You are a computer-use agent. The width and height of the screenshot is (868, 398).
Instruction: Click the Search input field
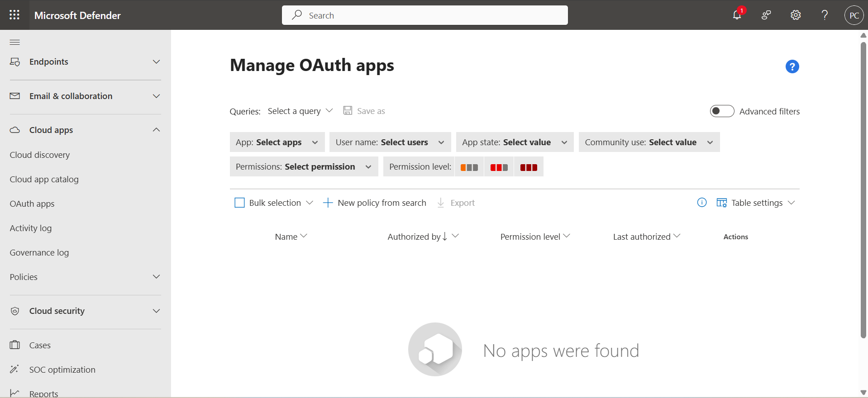coord(425,15)
